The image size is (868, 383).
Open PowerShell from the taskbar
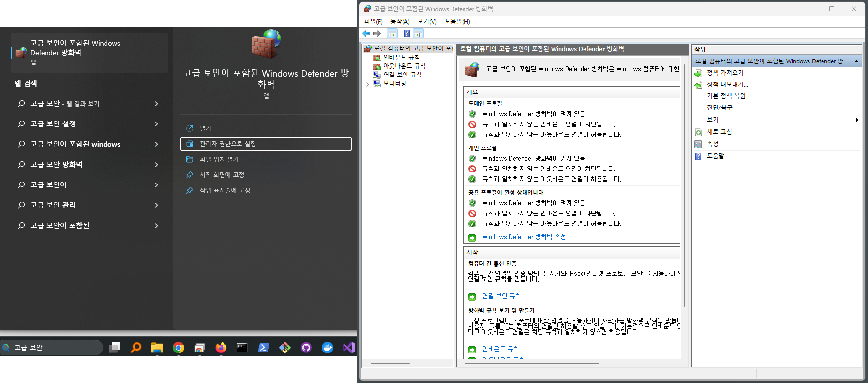pos(264,348)
